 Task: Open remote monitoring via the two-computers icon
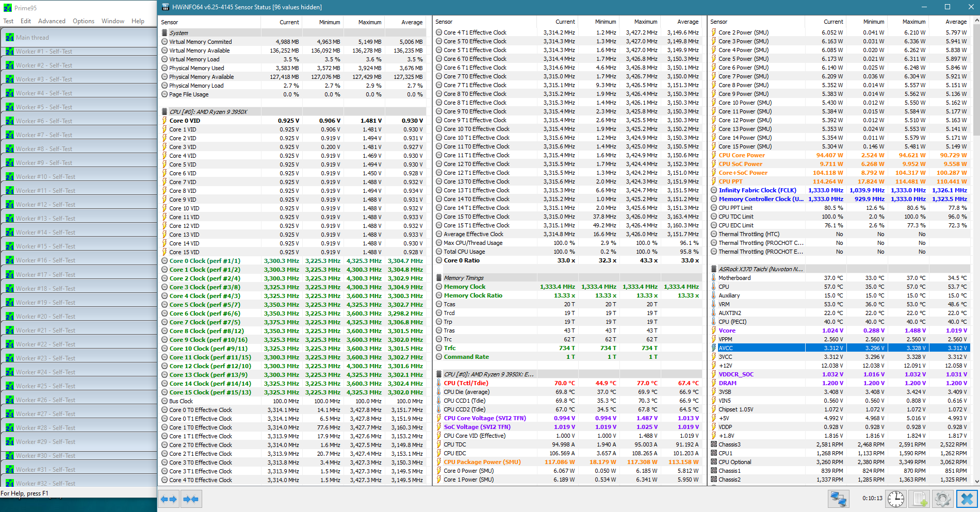click(x=839, y=499)
